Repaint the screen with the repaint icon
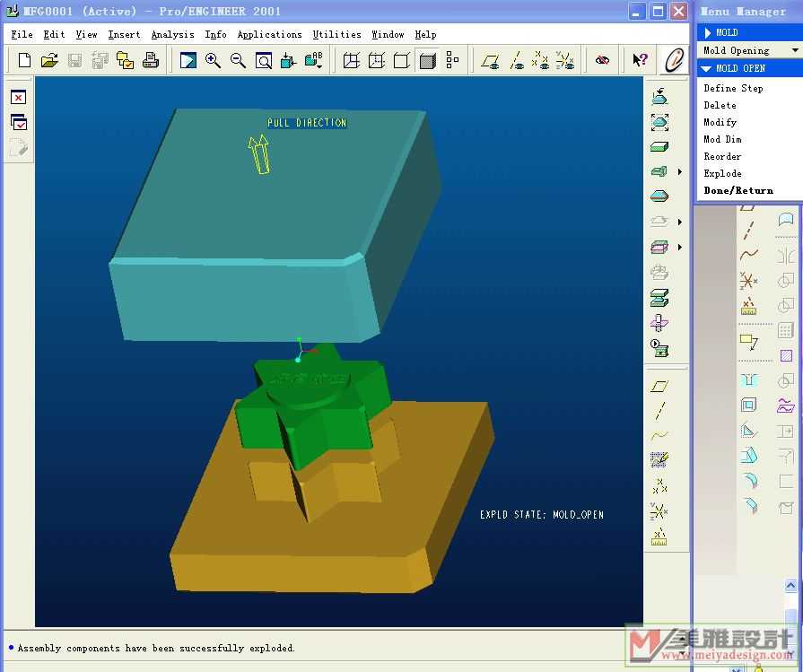The width and height of the screenshot is (803, 672). tap(188, 60)
